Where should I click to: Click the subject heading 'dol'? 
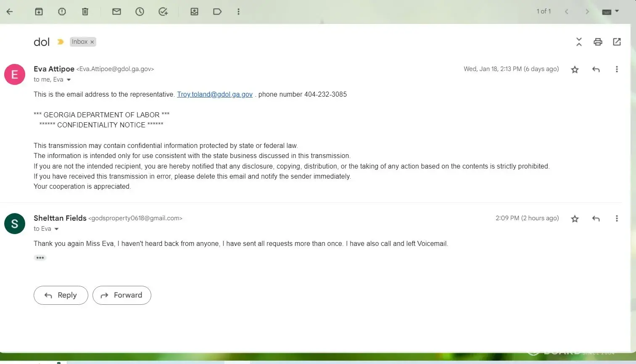click(x=42, y=42)
